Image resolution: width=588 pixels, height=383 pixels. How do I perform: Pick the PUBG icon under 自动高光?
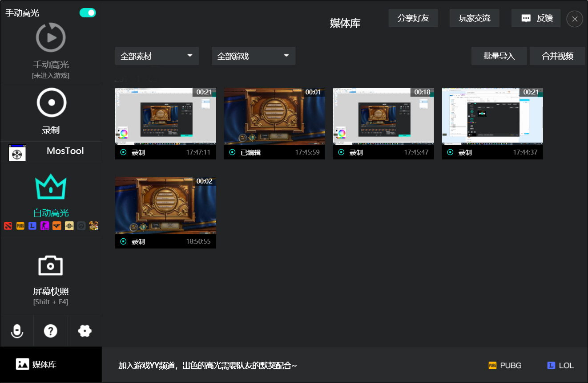20,225
